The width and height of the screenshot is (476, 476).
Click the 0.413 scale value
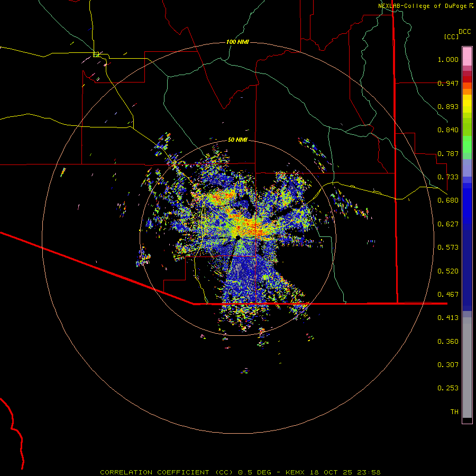click(x=448, y=318)
